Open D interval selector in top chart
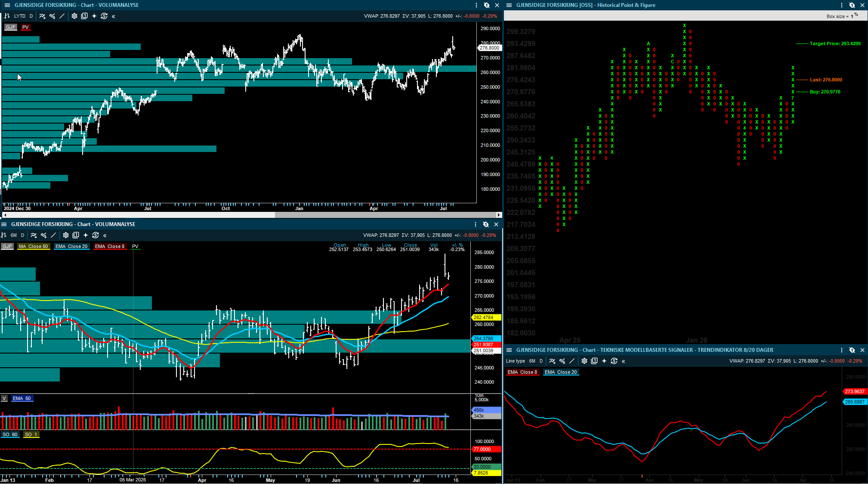Viewport: 868px width, 484px height. tap(31, 16)
